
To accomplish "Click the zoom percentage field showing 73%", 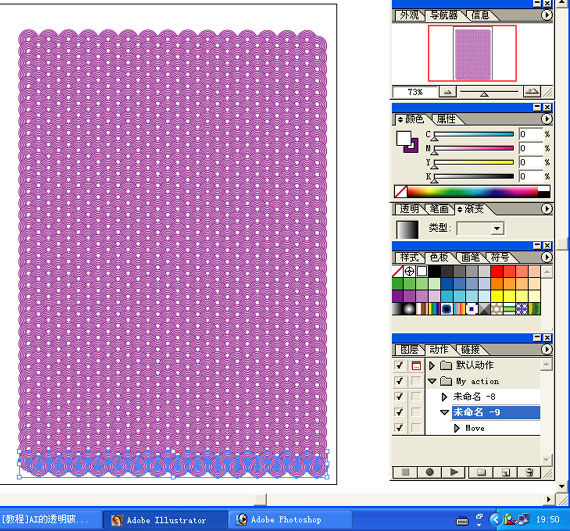I will [415, 92].
